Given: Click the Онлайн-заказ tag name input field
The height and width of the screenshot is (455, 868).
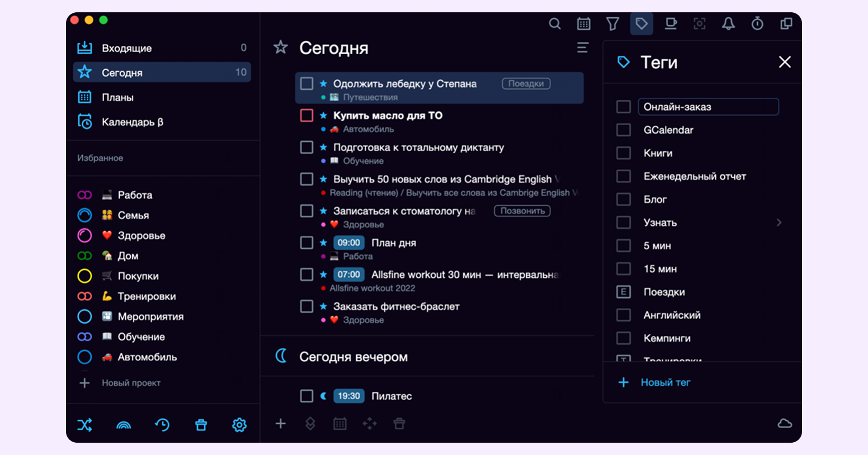Looking at the screenshot, I should 709,107.
